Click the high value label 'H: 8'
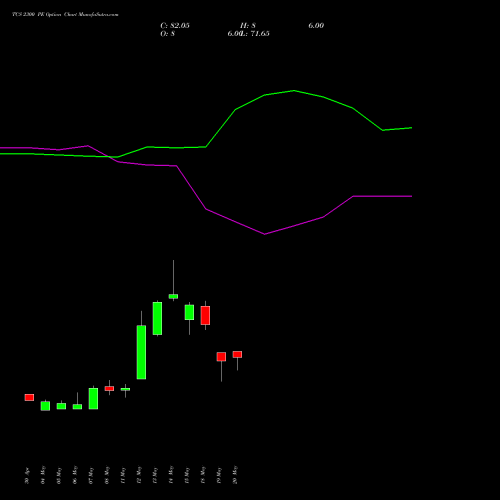 [248, 26]
